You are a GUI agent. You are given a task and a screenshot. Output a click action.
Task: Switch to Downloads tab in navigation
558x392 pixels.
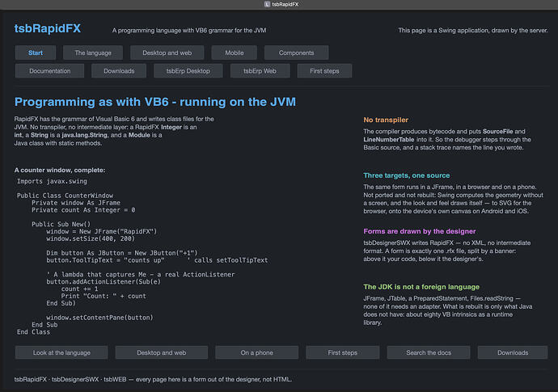pyautogui.click(x=119, y=71)
